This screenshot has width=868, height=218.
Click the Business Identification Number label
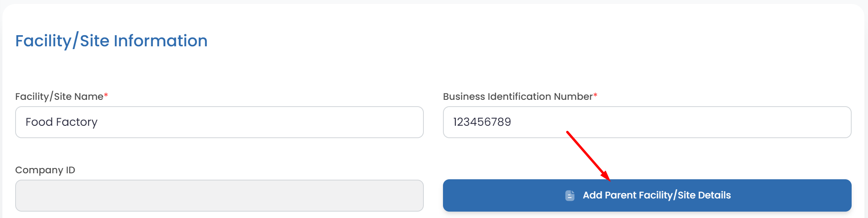(x=517, y=97)
